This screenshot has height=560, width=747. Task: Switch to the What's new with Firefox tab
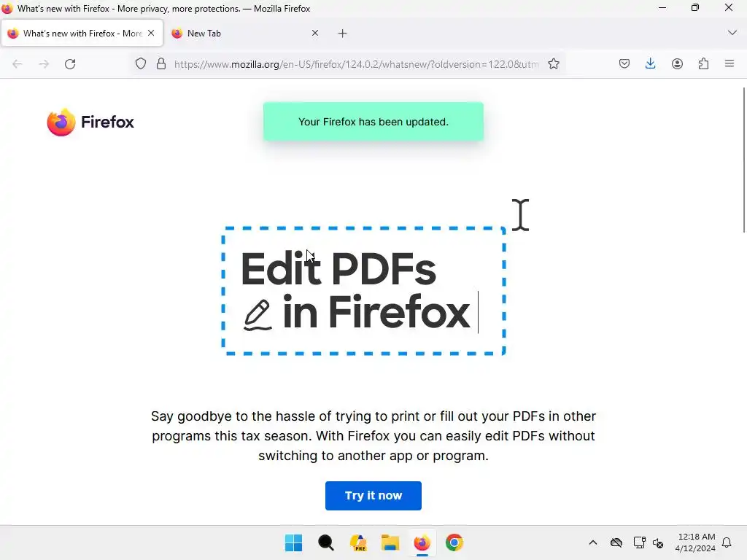(x=82, y=34)
